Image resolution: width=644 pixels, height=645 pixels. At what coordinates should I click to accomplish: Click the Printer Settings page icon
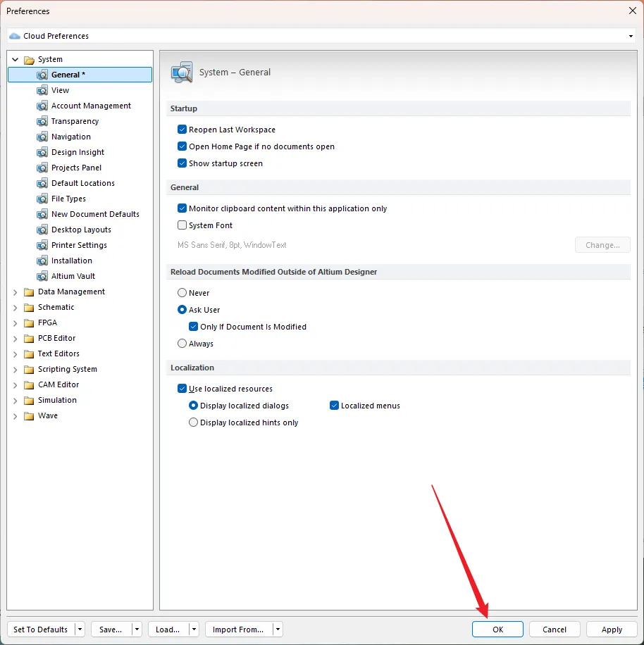42,245
